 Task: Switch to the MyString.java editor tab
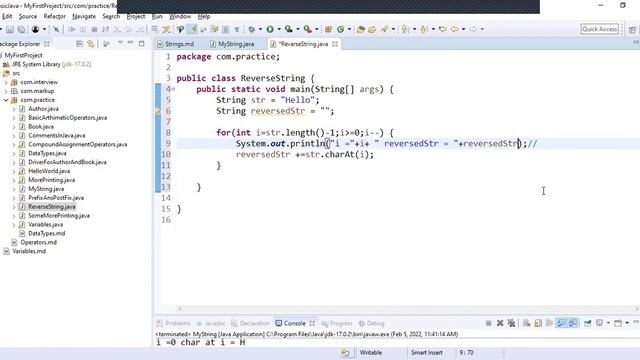click(x=232, y=44)
